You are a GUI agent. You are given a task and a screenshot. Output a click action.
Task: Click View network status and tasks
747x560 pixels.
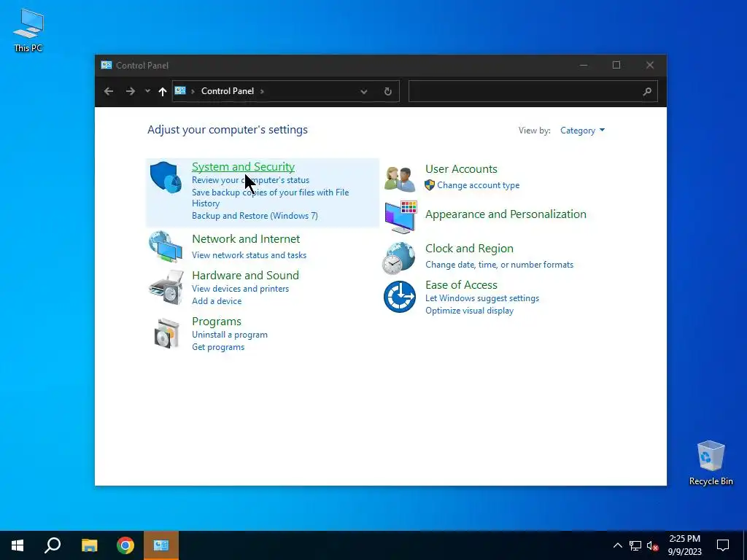[x=249, y=255]
